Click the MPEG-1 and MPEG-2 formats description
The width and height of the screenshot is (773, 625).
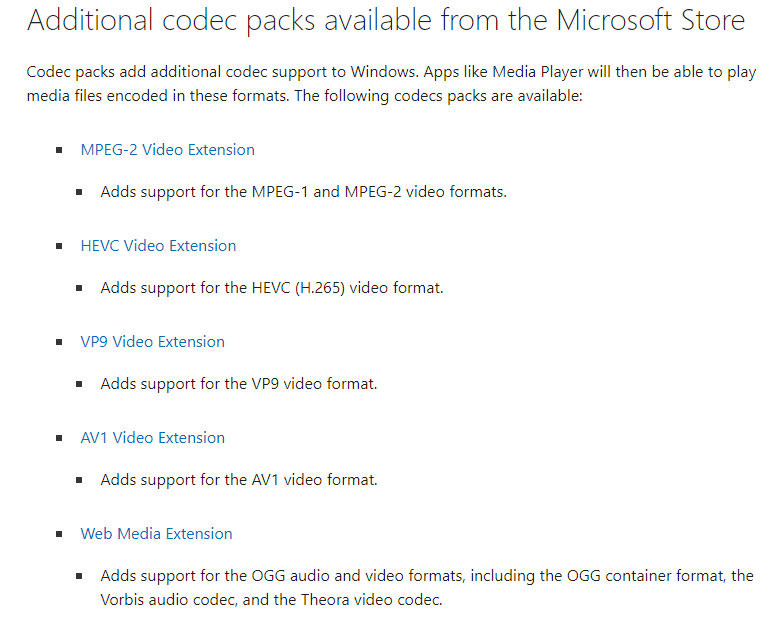(304, 192)
